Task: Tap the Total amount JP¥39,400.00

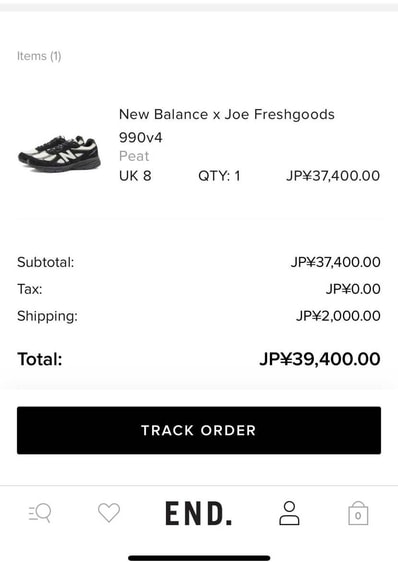Action: click(320, 359)
